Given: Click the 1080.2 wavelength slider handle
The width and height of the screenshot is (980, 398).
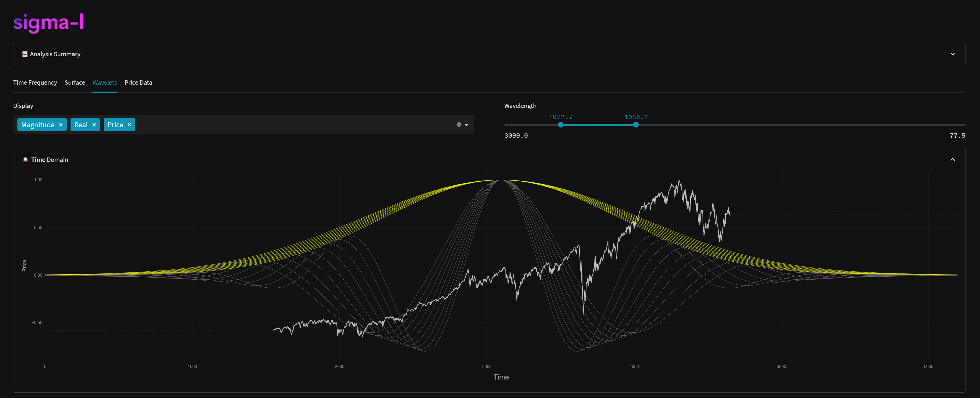Looking at the screenshot, I should pos(636,125).
